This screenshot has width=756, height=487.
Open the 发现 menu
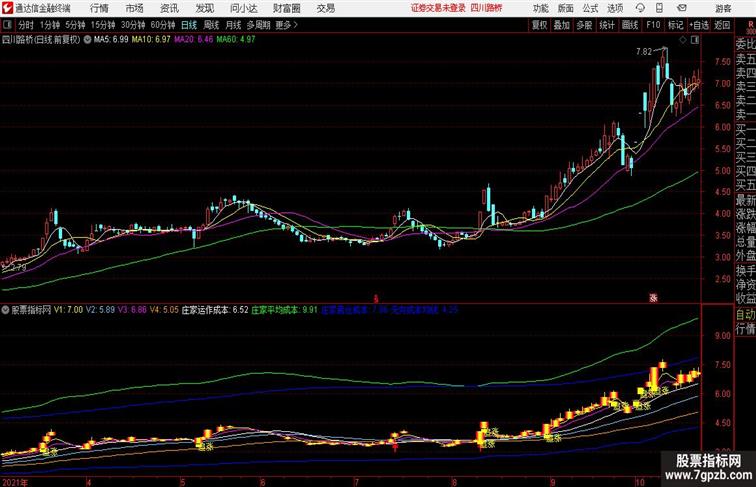pos(204,8)
